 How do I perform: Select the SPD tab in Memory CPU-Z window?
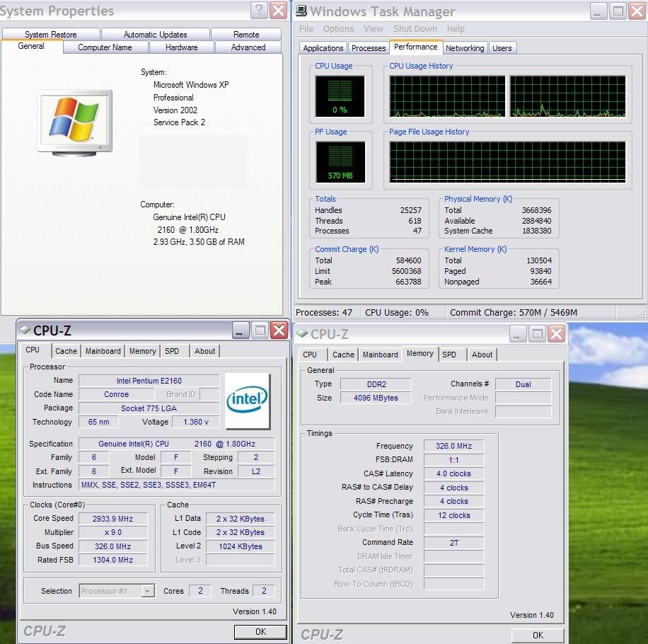(449, 355)
